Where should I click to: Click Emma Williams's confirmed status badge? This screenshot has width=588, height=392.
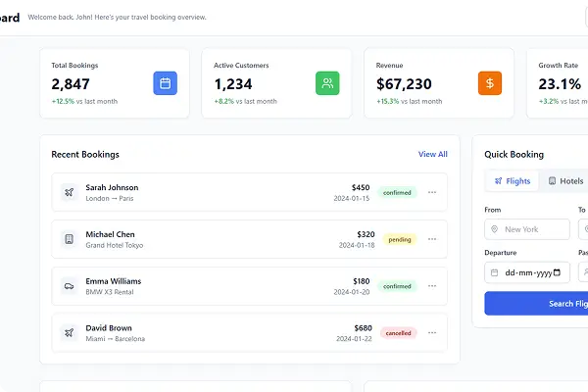coord(397,286)
